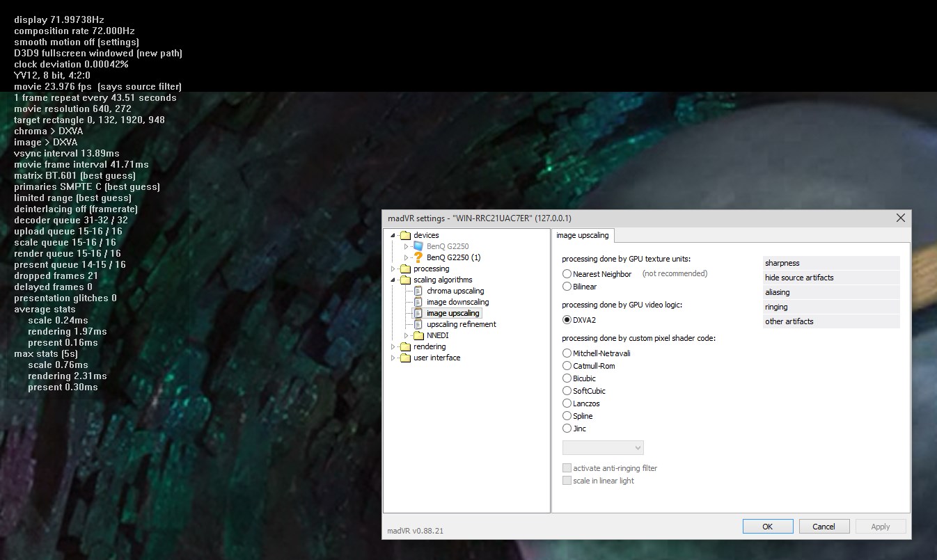Image resolution: width=937 pixels, height=560 pixels.
Task: Open the dropdown below the Jinc option
Action: click(603, 447)
